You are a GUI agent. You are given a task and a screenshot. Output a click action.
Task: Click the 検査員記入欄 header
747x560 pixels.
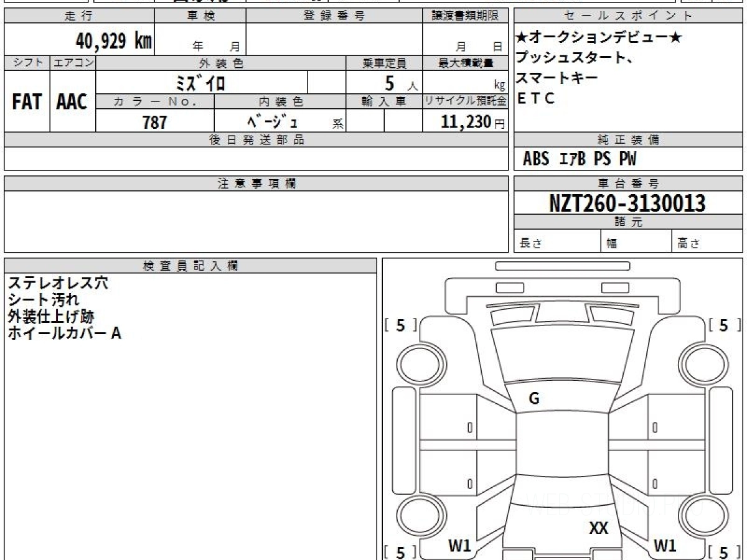190,266
